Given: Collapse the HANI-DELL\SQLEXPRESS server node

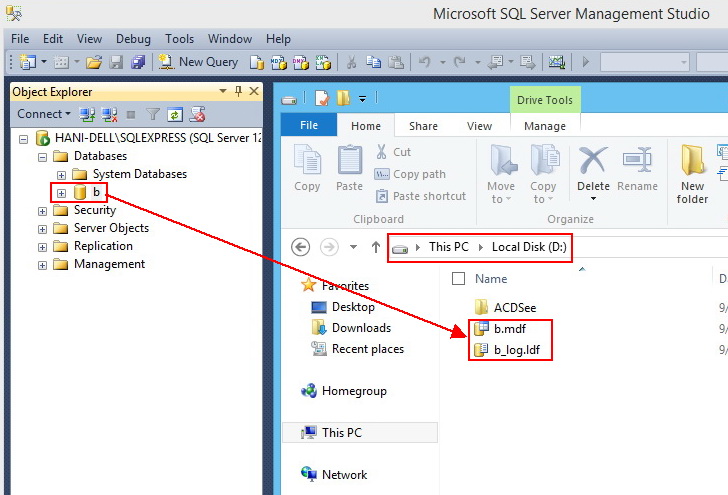Looking at the screenshot, I should (x=23, y=139).
